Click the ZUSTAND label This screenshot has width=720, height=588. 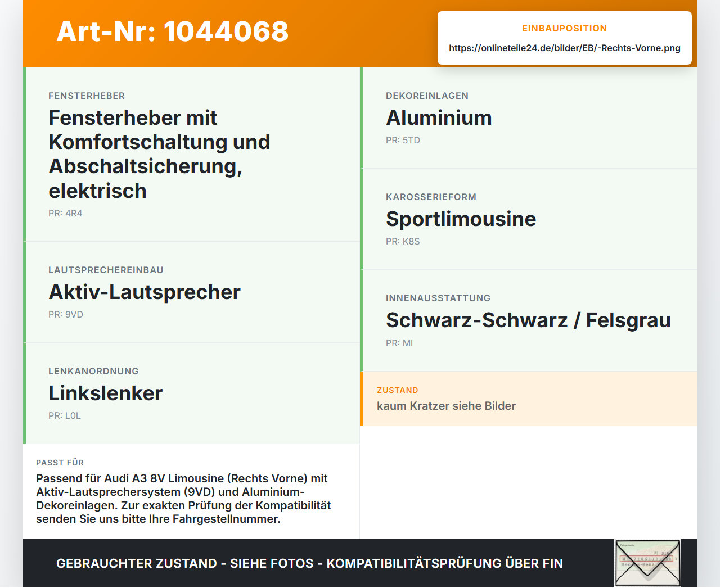click(x=398, y=390)
